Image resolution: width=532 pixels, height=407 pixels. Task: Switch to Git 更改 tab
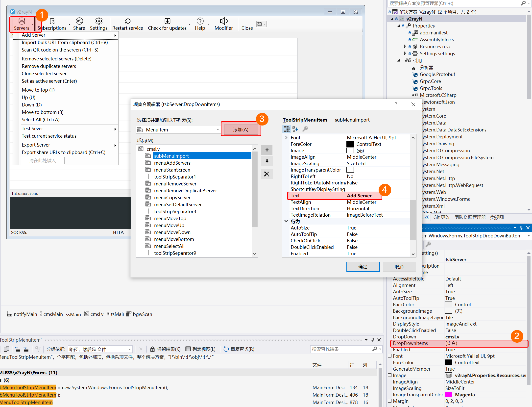(441, 217)
